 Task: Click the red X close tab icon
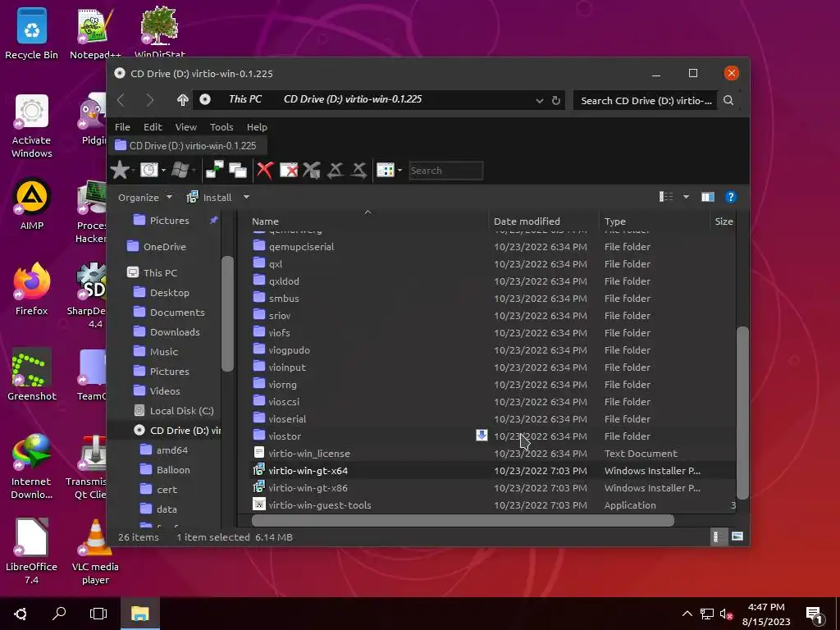[265, 171]
